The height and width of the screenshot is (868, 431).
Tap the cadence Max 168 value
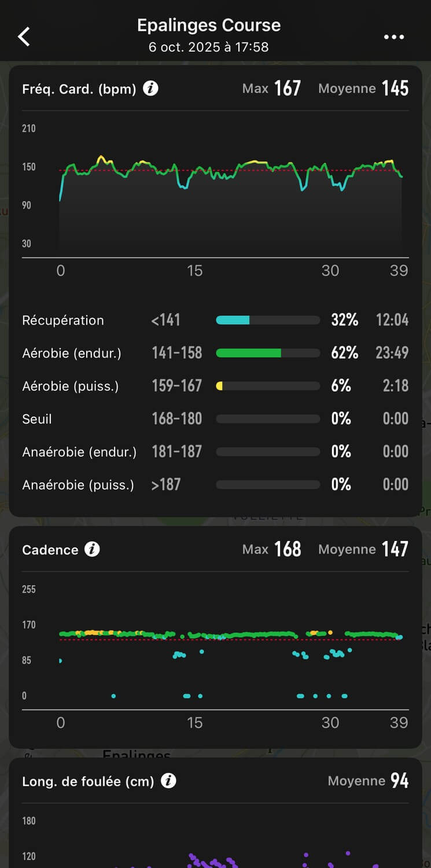(288, 549)
